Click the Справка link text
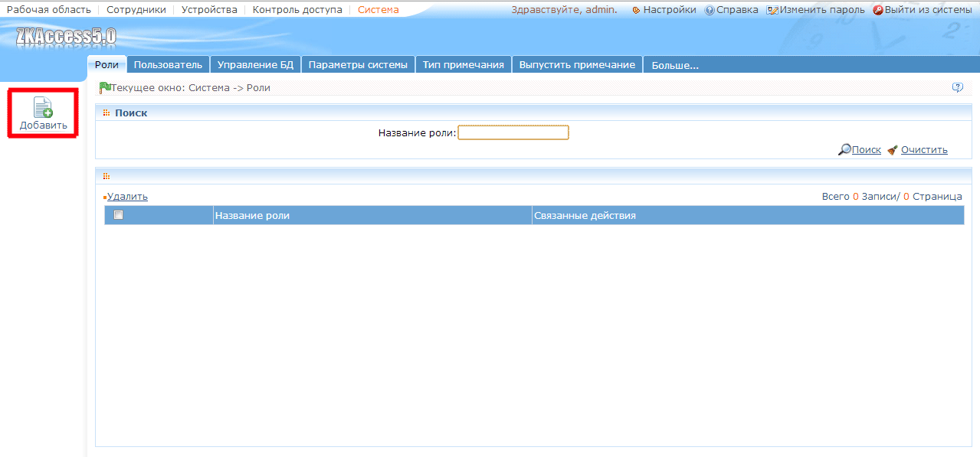This screenshot has width=980, height=457. [737, 10]
